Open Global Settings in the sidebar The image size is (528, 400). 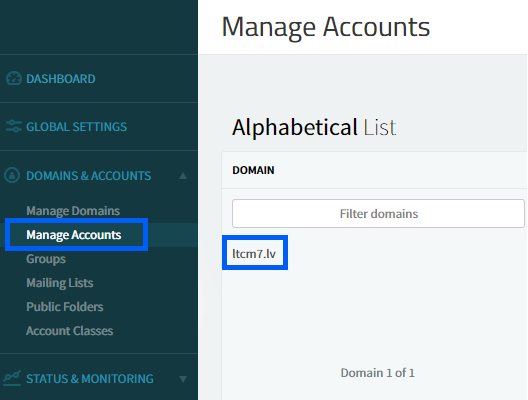[x=76, y=127]
